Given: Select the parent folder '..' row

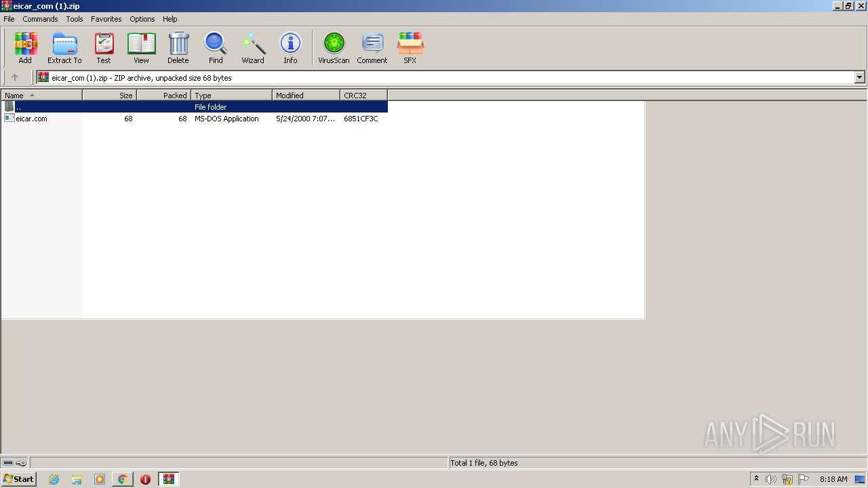Looking at the screenshot, I should point(195,107).
